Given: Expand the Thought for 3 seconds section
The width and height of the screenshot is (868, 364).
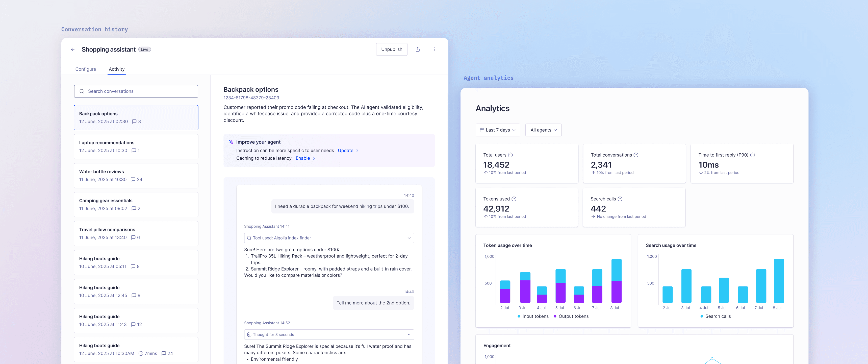Looking at the screenshot, I should (329, 334).
